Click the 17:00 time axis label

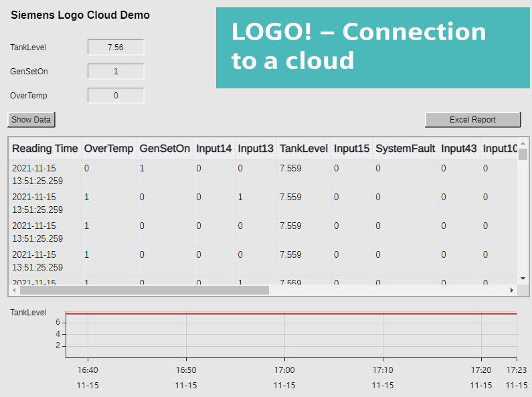coord(284,370)
